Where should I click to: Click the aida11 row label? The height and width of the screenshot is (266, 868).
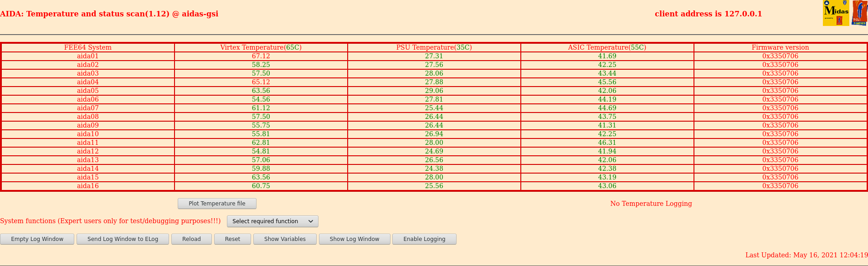point(88,143)
